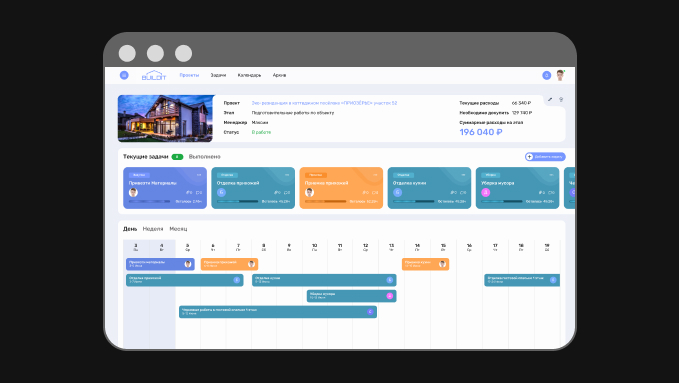Viewport: 679px width, 383px height.
Task: Open the Отделка прихожей timeline bar
Action: 184,280
